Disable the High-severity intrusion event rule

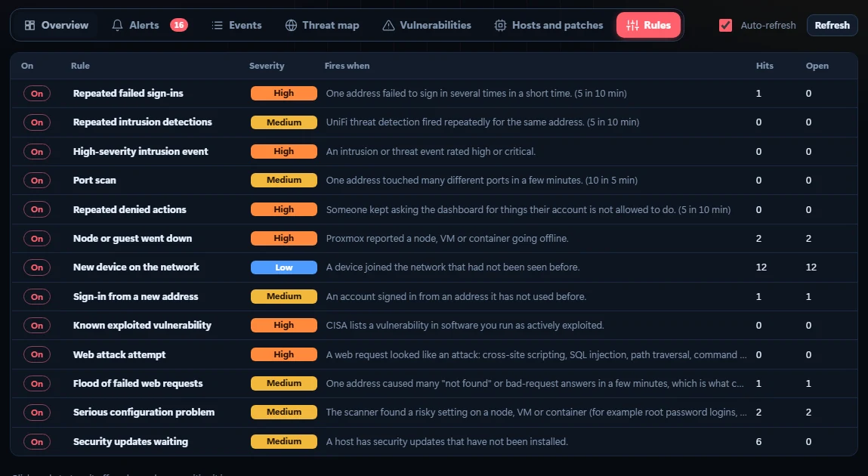point(37,152)
